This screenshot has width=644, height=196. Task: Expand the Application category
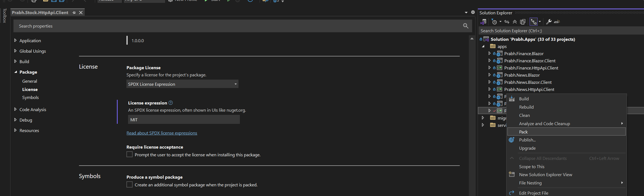[15, 40]
